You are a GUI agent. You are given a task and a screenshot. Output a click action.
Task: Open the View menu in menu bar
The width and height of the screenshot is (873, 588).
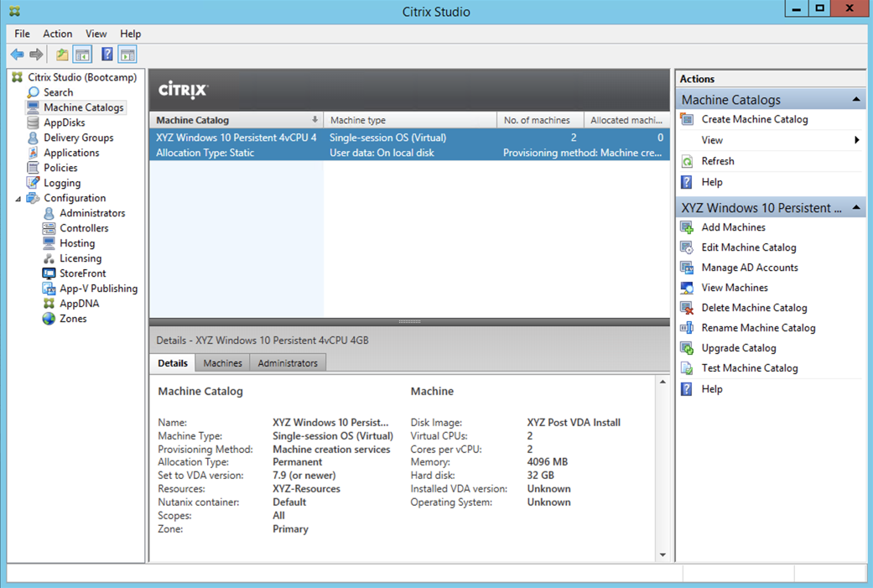(96, 34)
